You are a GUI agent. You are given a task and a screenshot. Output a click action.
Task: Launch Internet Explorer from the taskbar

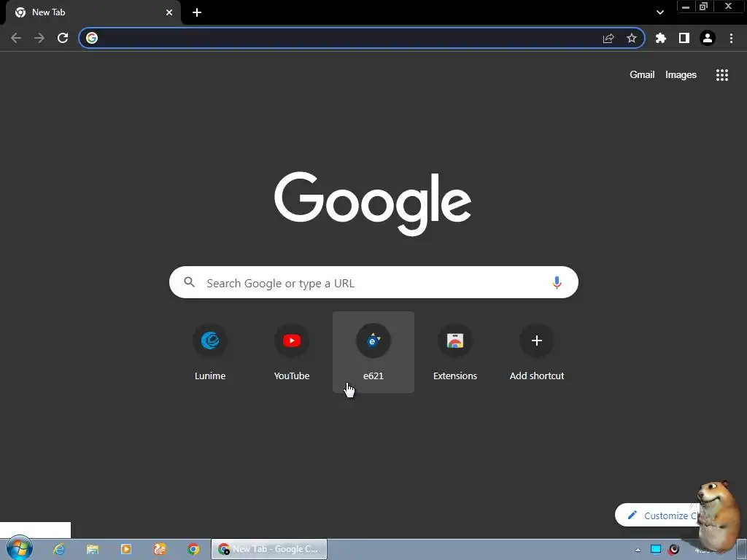tap(59, 549)
